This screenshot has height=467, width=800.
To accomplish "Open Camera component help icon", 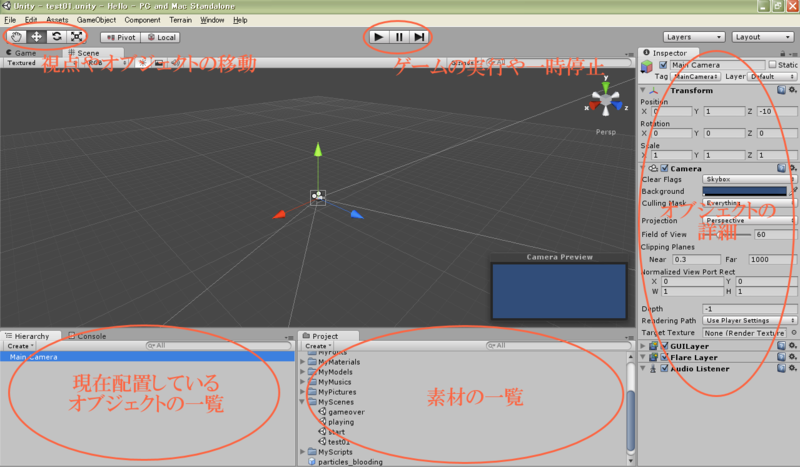I will [781, 168].
